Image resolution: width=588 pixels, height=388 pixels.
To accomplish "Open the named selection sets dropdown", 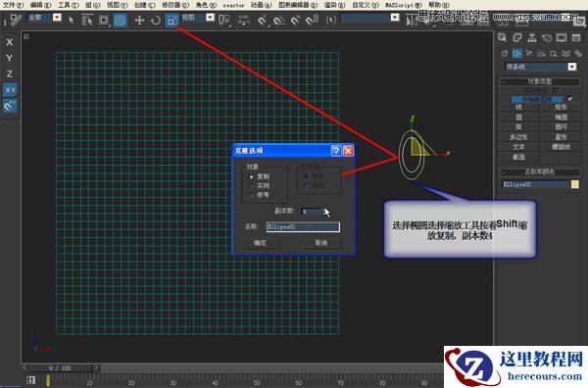I will (395, 18).
